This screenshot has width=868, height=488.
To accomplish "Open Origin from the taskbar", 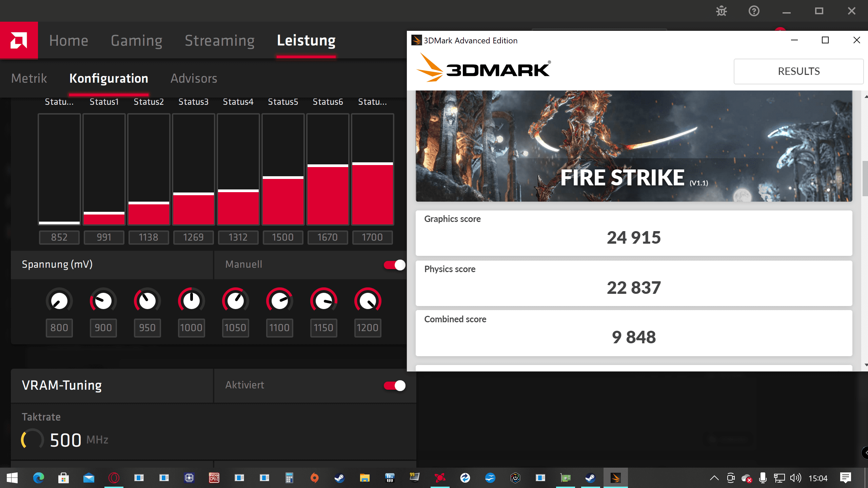I will coord(314,478).
